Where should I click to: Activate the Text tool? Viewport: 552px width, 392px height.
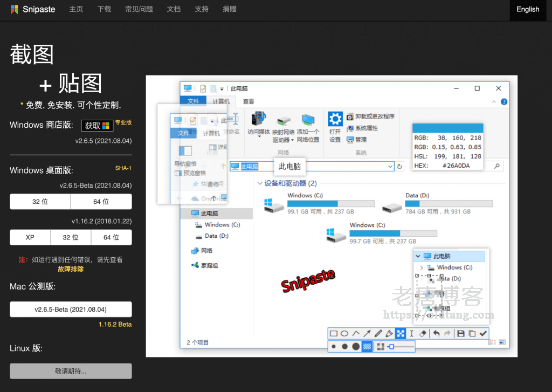click(411, 334)
